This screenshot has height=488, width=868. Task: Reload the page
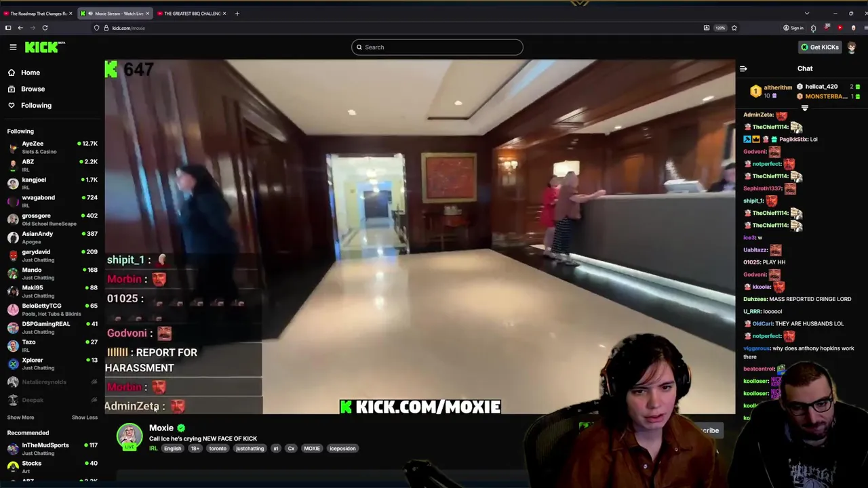click(x=45, y=28)
